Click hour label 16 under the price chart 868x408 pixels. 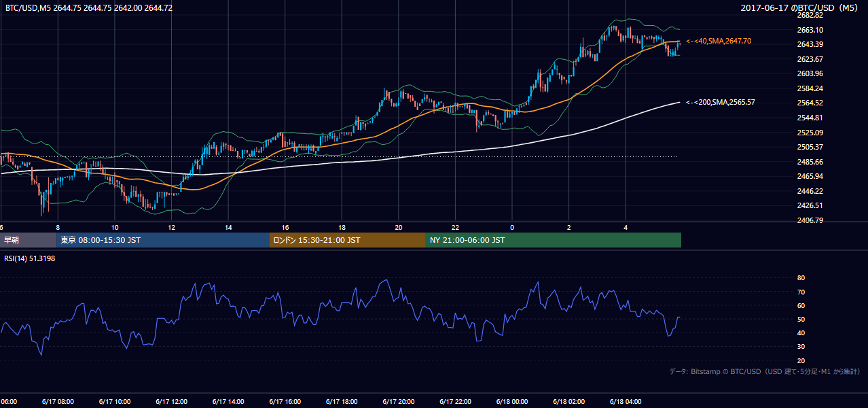click(285, 228)
